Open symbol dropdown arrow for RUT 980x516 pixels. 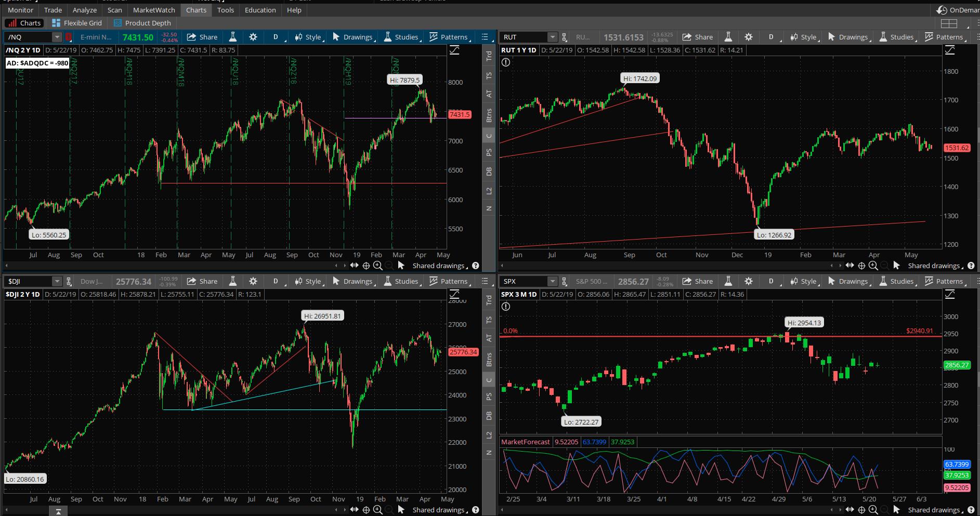coord(553,37)
